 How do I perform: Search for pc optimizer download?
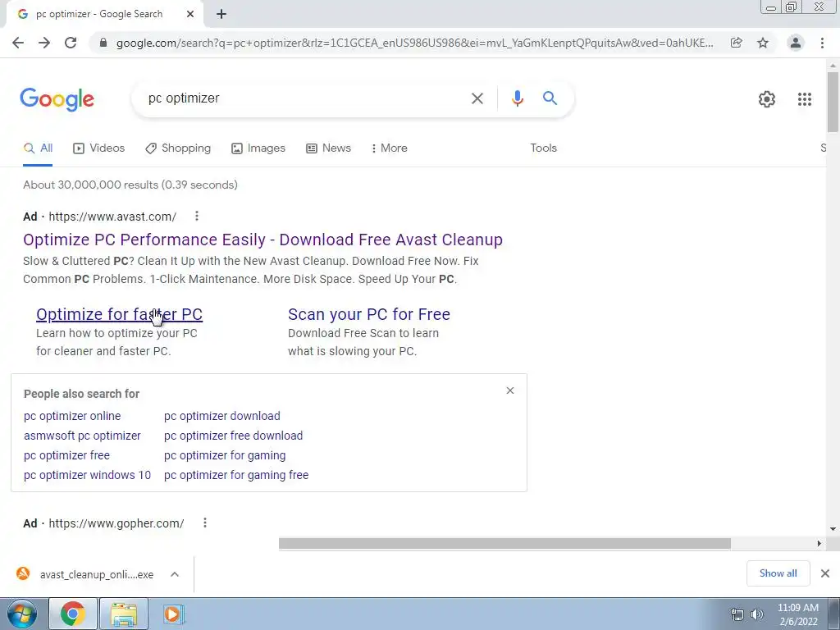[221, 416]
